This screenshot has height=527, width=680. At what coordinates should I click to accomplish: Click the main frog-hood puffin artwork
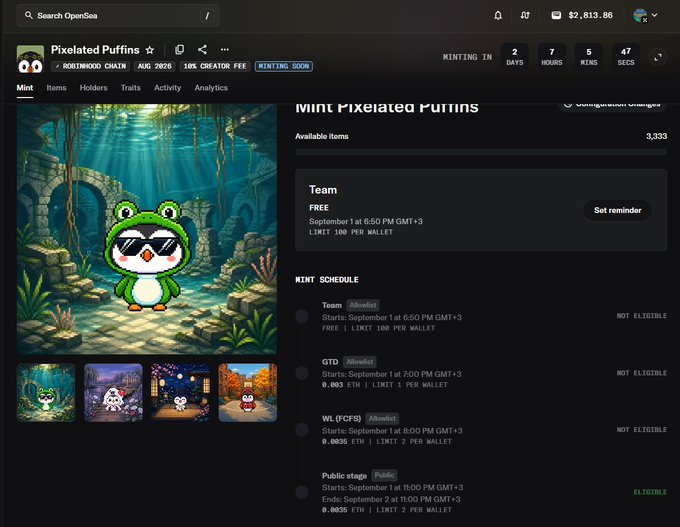click(x=147, y=229)
